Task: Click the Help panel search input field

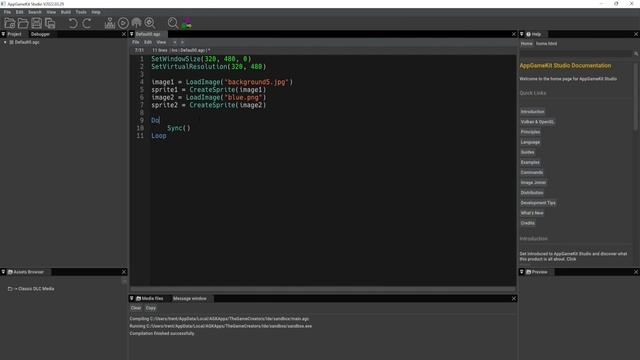Action: pyautogui.click(x=576, y=54)
